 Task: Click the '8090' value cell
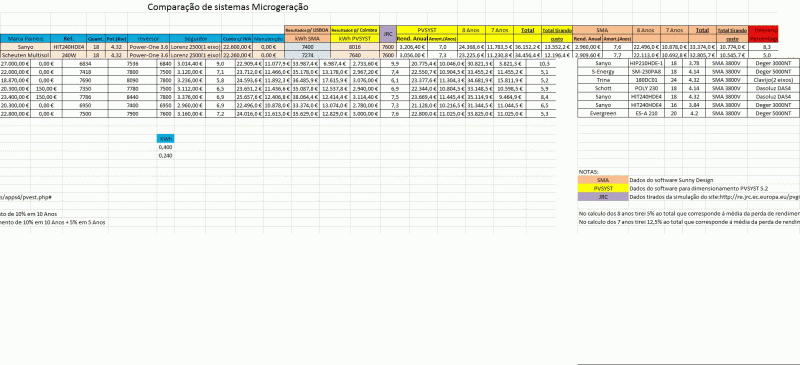click(x=134, y=80)
